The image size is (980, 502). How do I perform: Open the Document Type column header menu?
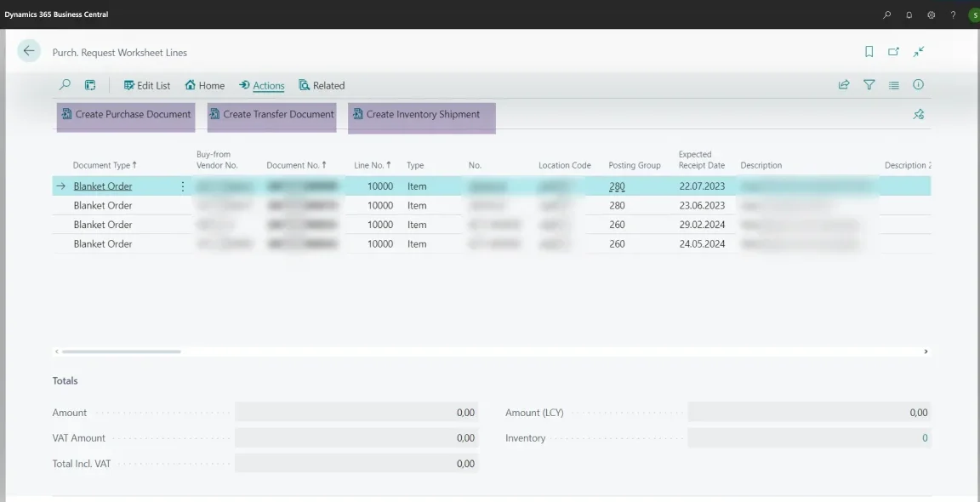104,165
